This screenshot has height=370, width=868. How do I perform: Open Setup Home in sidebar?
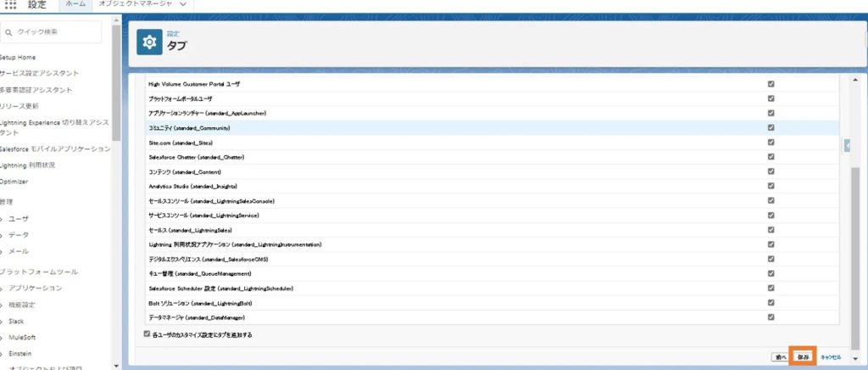(17, 57)
